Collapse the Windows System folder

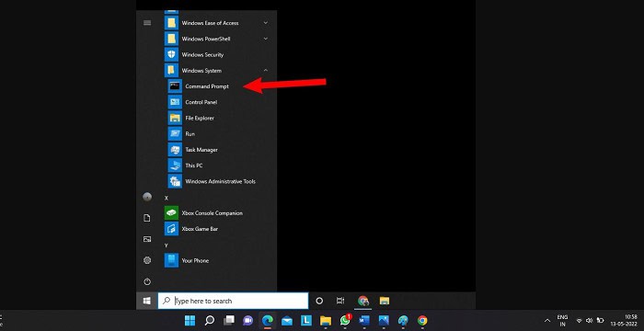click(x=265, y=71)
